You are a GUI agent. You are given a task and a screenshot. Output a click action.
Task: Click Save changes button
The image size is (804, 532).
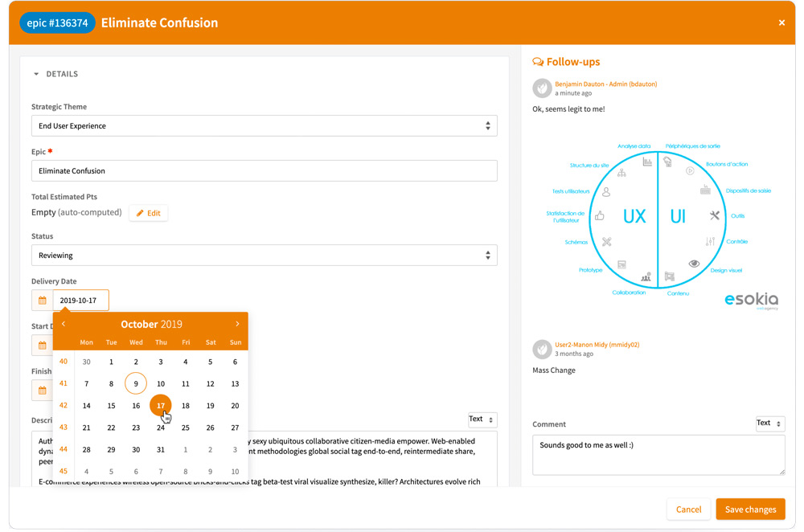(750, 509)
